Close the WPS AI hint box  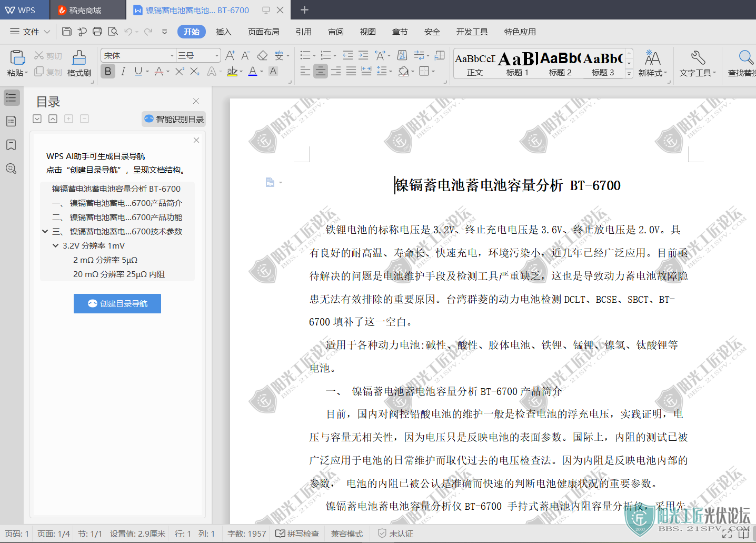point(196,140)
